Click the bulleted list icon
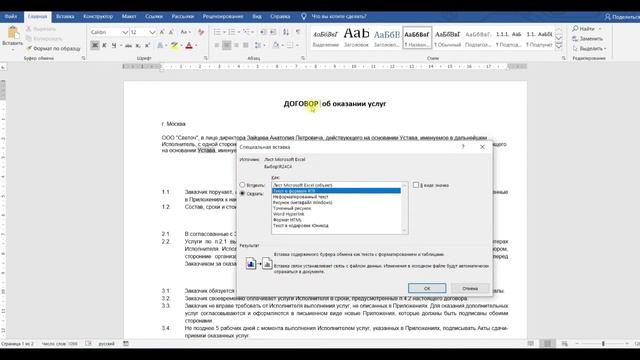Screen dimensions: 640x360 [x=217, y=32]
